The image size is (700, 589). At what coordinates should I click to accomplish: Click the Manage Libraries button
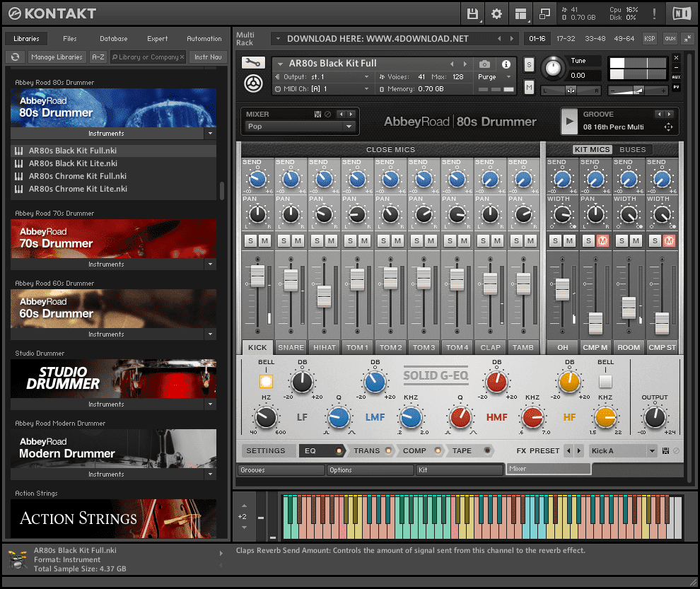(x=57, y=57)
